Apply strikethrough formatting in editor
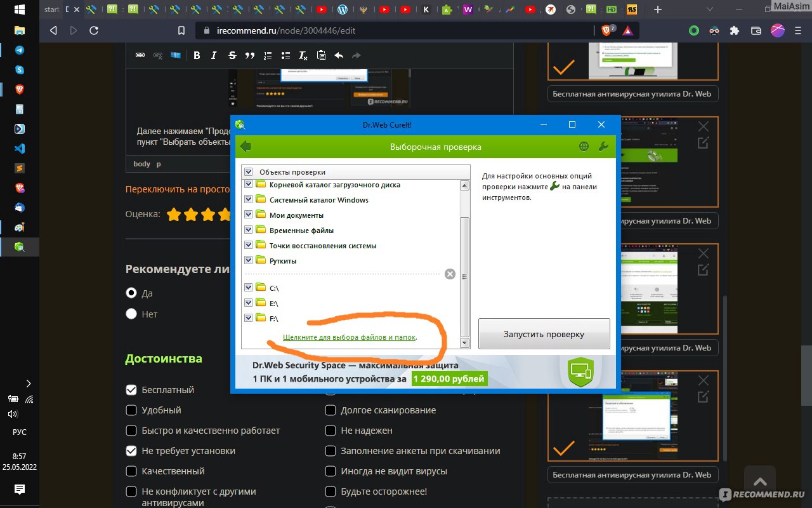Image resolution: width=812 pixels, height=508 pixels. [232, 55]
